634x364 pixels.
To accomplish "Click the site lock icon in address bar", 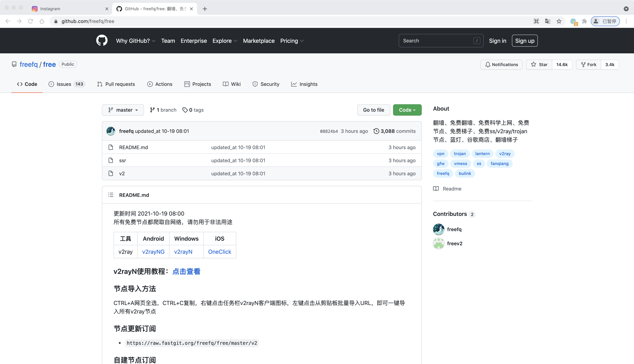I will 56,21.
